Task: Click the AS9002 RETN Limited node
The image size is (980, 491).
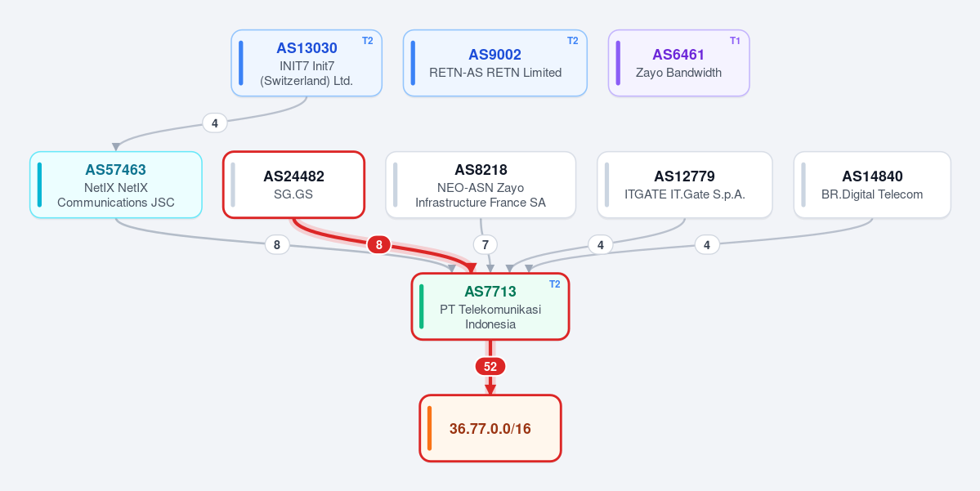Action: (x=495, y=63)
